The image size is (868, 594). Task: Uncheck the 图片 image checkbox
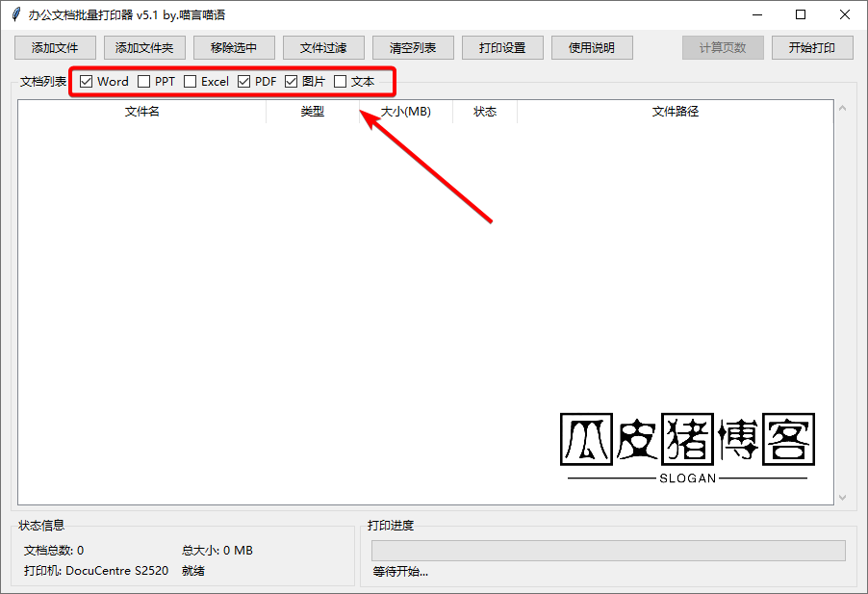click(292, 82)
